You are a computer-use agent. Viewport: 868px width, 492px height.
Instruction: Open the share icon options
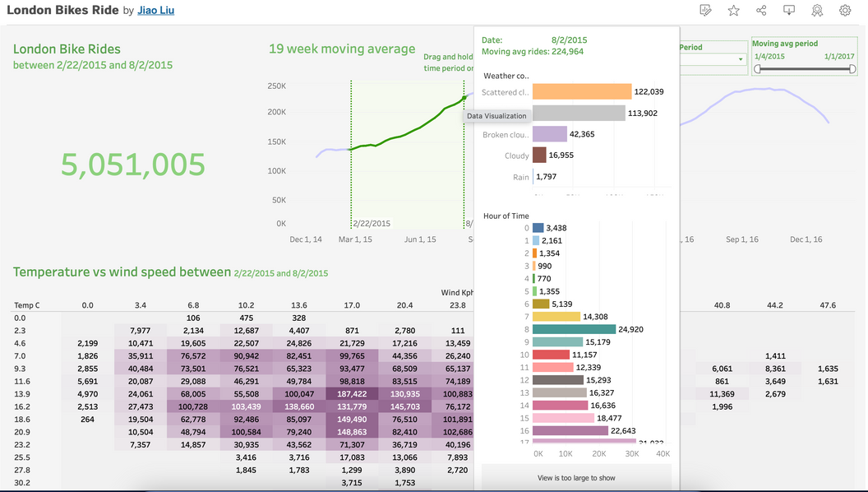tap(761, 10)
